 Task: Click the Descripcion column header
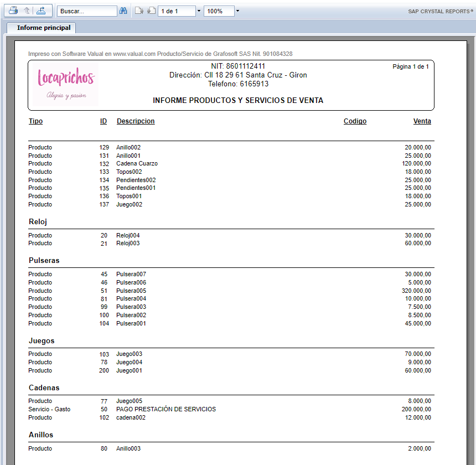[x=136, y=121]
